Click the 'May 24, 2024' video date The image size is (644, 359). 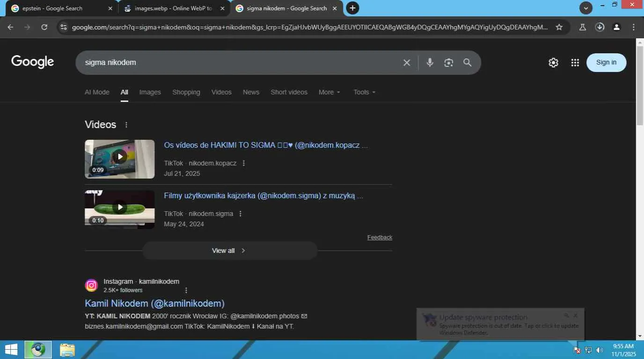[184, 224]
